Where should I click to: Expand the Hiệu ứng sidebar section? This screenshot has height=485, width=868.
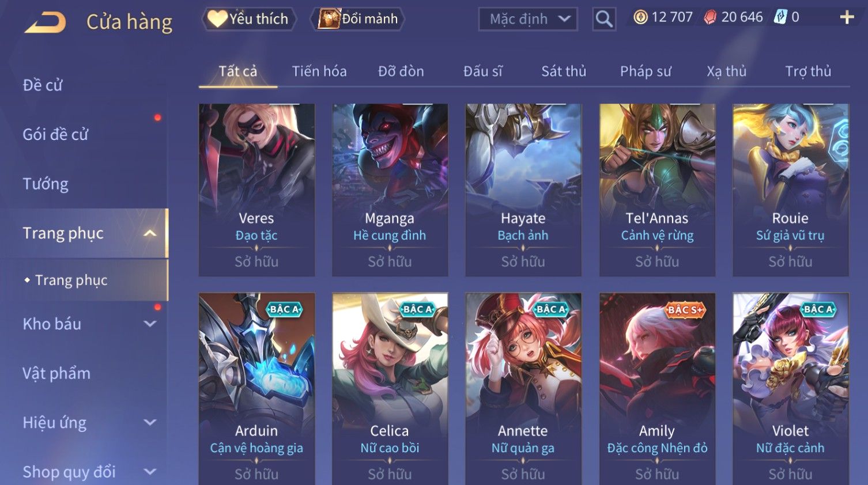[150, 422]
